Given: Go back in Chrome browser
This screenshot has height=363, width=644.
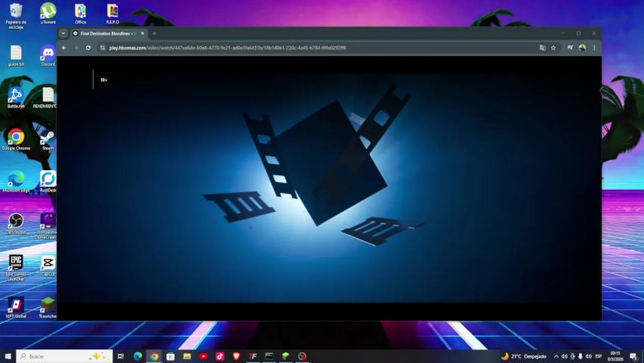Looking at the screenshot, I should tap(64, 47).
